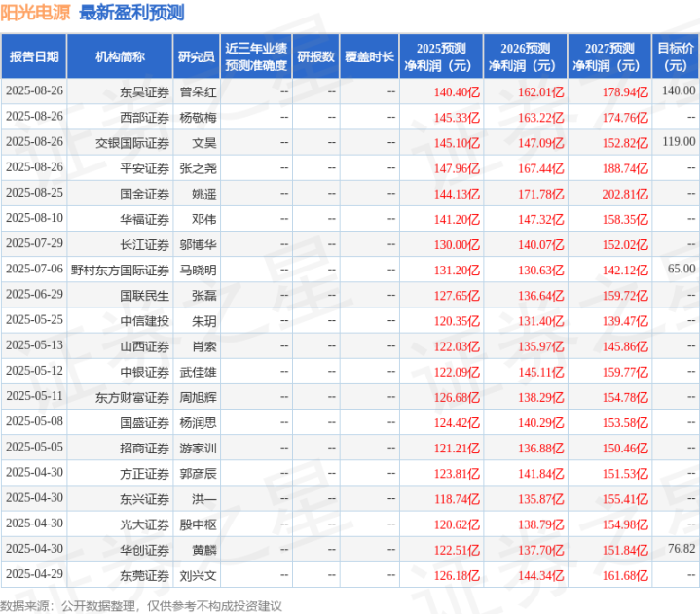Click the 202.81亿 forecast value for 国金证券

[625, 194]
